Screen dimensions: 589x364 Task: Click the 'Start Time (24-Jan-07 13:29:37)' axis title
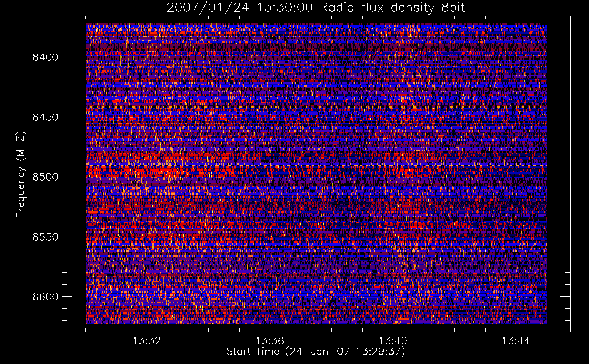click(316, 352)
